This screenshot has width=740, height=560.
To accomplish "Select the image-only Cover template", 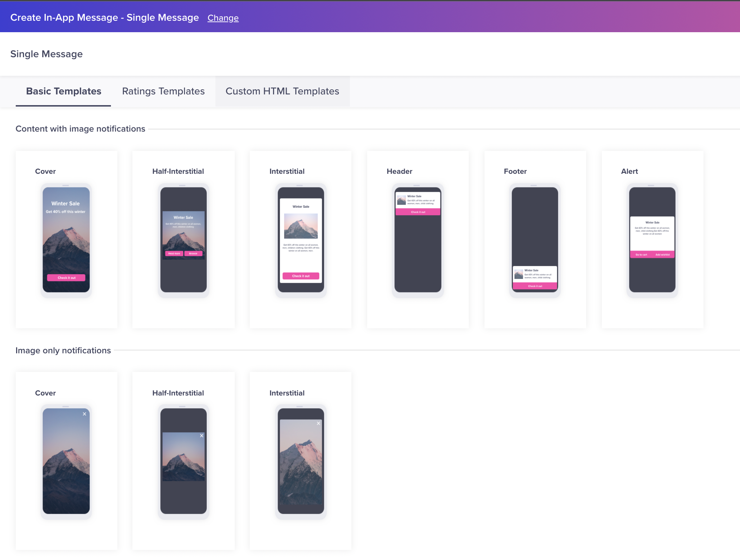I will coord(66,461).
